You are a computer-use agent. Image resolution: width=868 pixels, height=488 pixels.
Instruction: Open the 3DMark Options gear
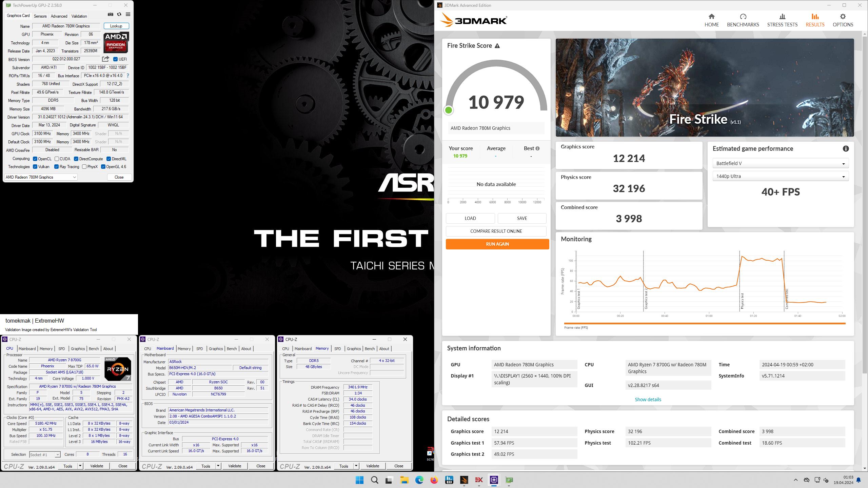843,17
